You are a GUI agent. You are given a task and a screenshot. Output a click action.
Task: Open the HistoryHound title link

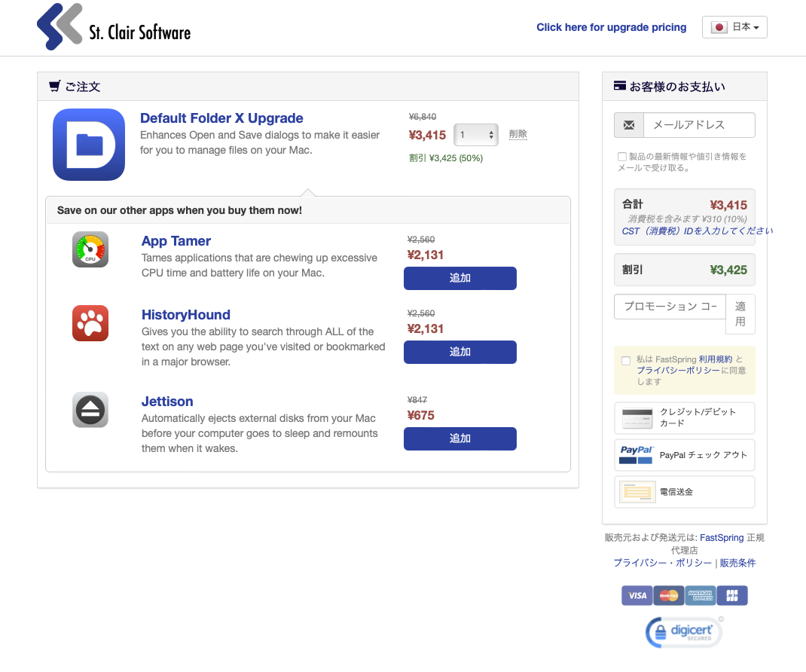pos(185,315)
